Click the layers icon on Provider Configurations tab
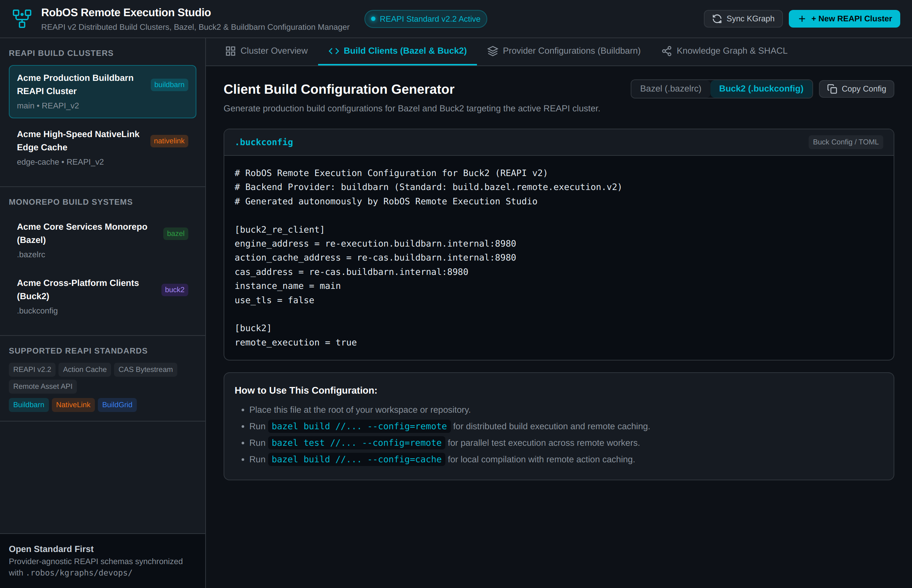The width and height of the screenshot is (912, 588). tap(492, 51)
